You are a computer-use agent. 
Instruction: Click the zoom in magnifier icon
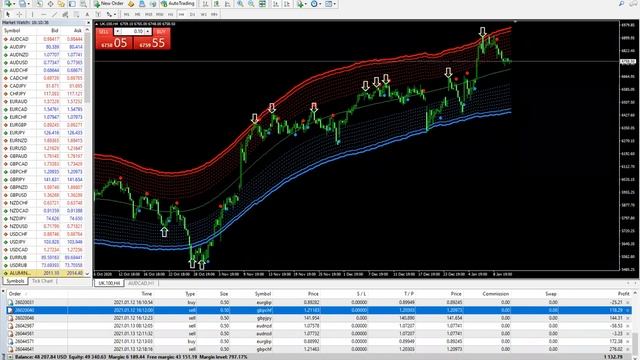pos(240,4)
